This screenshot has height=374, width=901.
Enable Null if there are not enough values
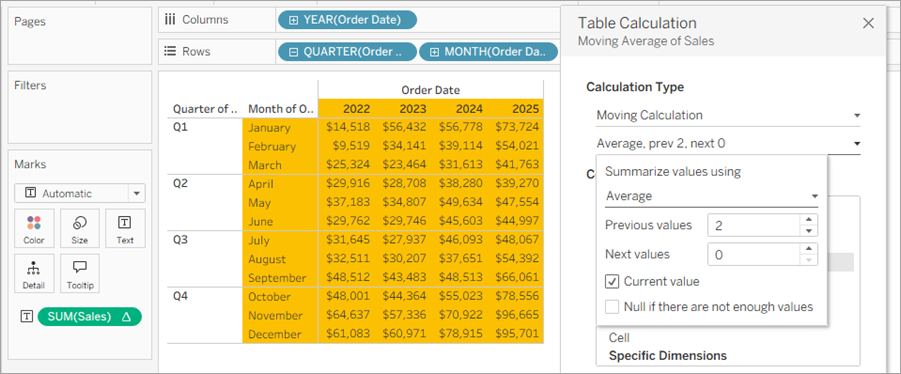tap(612, 307)
